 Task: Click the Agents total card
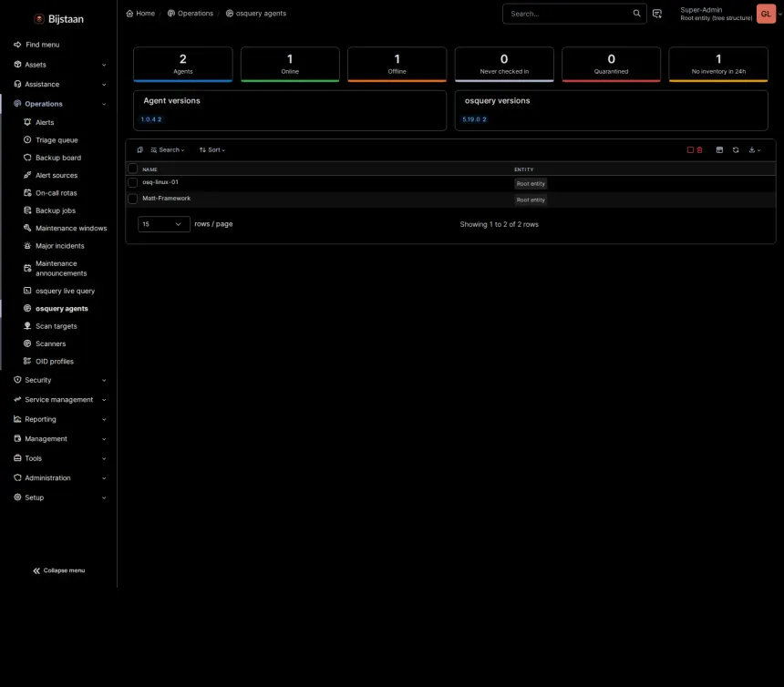coord(183,64)
